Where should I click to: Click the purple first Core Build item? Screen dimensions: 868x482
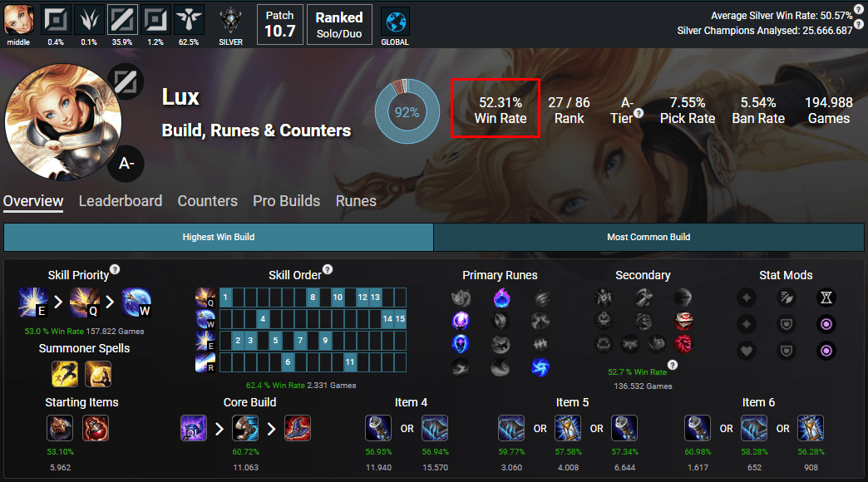[194, 428]
